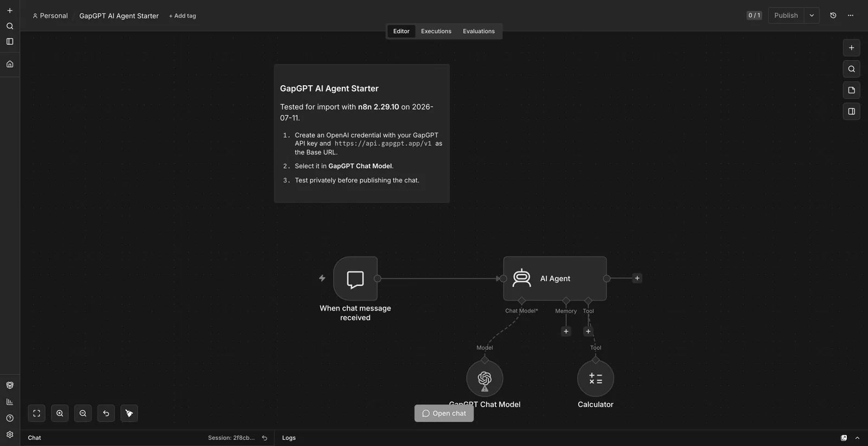Image resolution: width=868 pixels, height=446 pixels.
Task: Zoom out on the canvas
Action: pos(83,413)
